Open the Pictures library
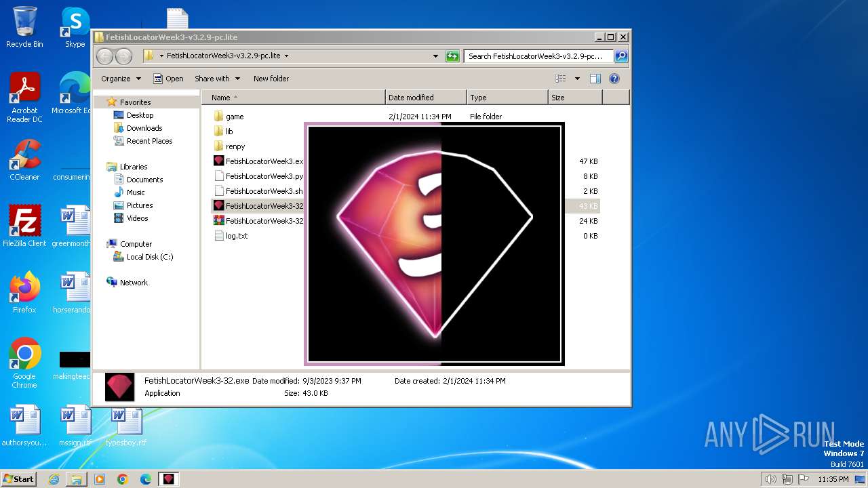Image resolution: width=868 pixels, height=488 pixels. coord(139,205)
